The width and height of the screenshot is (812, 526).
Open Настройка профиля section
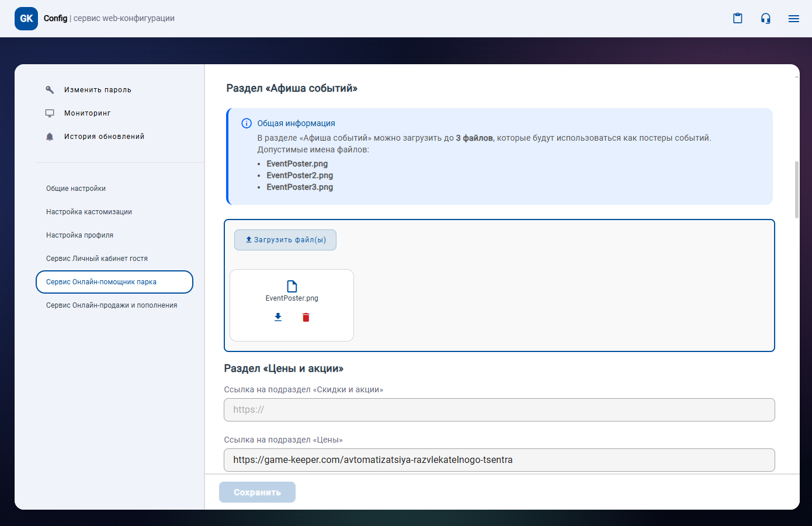tap(79, 235)
